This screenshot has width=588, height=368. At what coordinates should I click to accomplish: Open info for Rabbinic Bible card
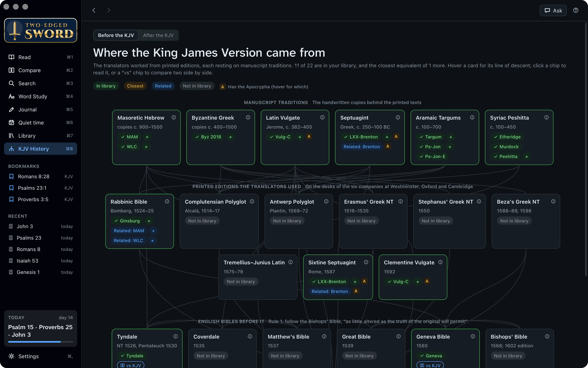[167, 202]
